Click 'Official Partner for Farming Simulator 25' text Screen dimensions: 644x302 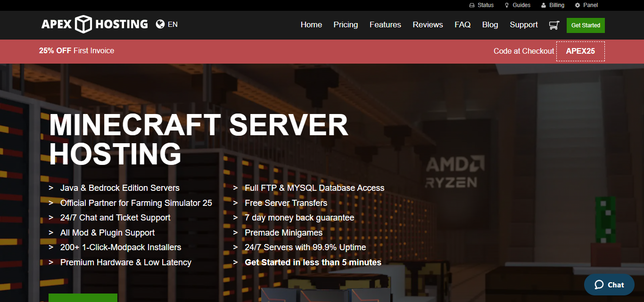pos(136,203)
